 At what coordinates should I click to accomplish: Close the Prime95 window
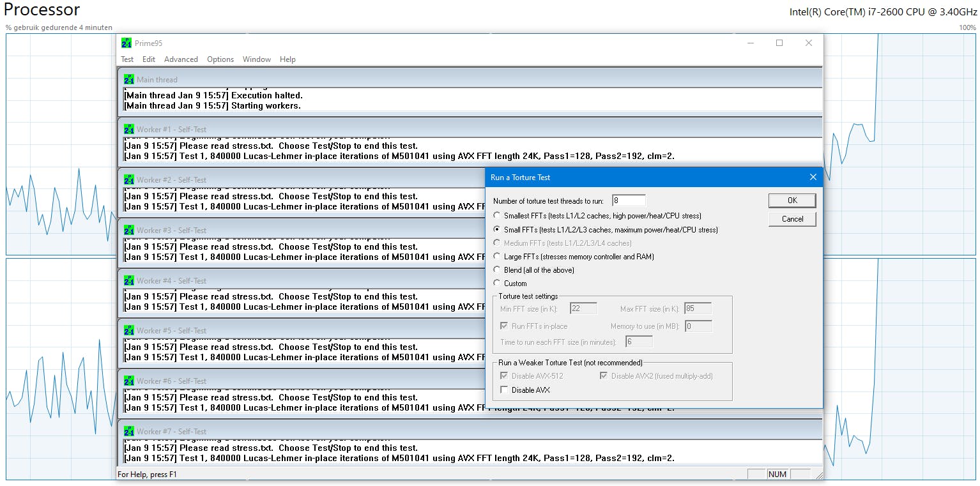809,43
